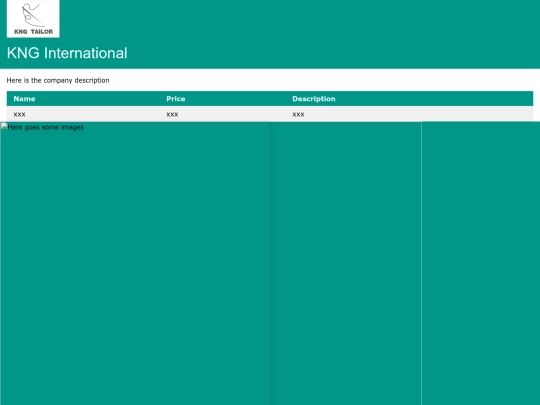Click the Description column header
540x405 pixels.
pyautogui.click(x=314, y=98)
